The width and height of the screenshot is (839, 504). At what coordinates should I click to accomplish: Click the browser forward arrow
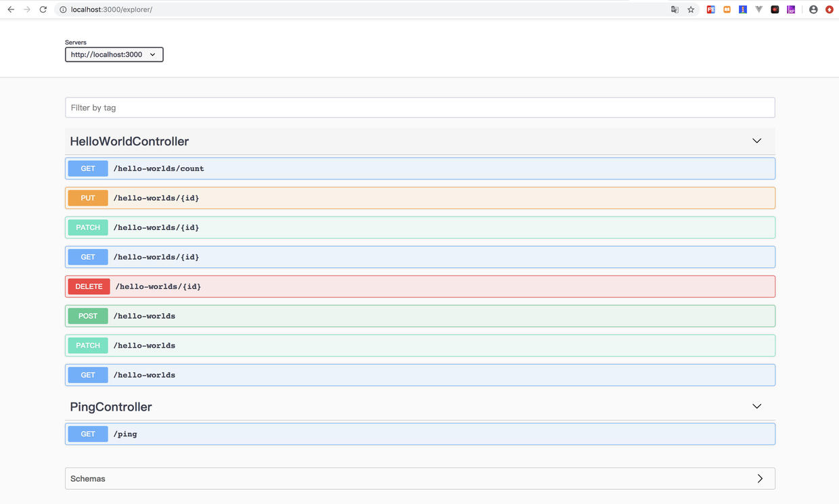coord(27,9)
